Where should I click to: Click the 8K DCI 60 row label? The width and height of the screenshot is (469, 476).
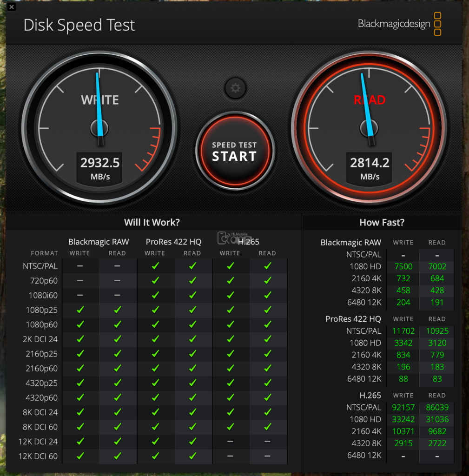click(40, 427)
